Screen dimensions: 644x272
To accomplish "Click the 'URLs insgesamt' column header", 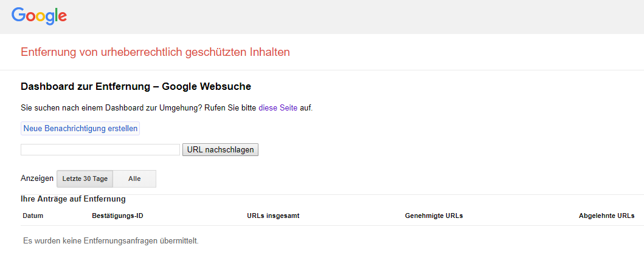I will click(x=273, y=216).
